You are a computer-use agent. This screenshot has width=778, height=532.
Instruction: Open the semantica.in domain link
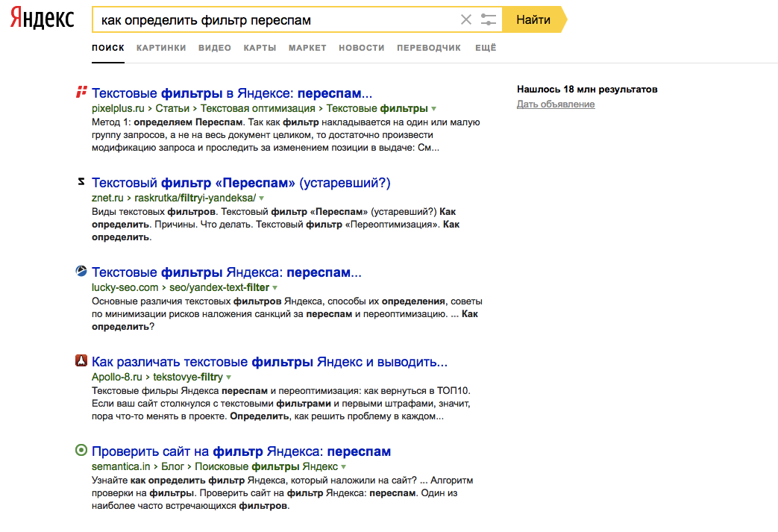click(121, 466)
